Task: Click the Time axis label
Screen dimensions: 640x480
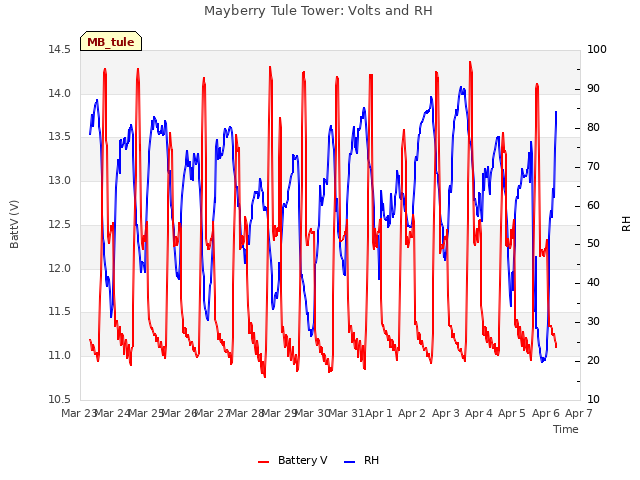Action: click(566, 429)
